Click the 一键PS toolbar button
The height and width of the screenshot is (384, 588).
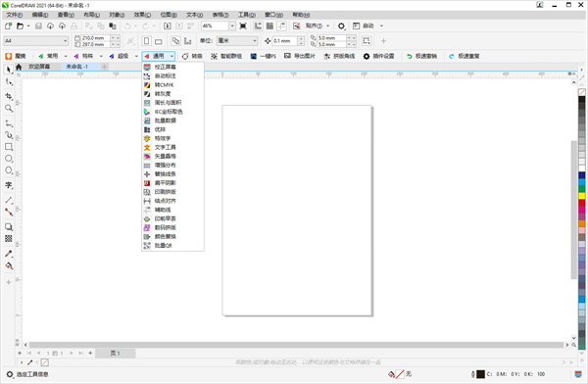tap(264, 56)
